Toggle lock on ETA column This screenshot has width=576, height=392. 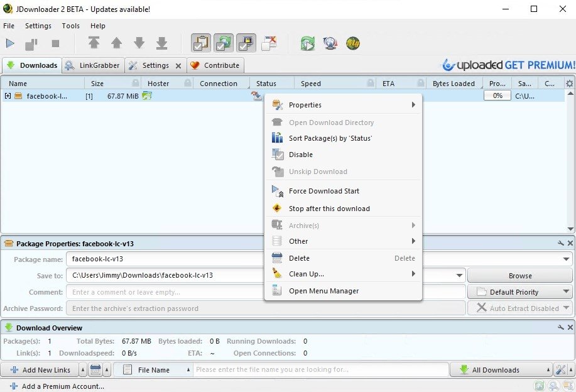(x=421, y=83)
